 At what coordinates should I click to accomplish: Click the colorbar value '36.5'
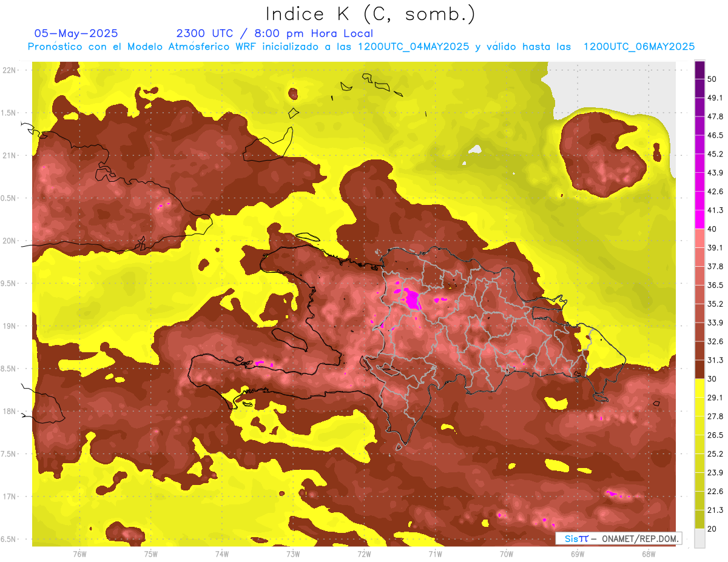(715, 286)
